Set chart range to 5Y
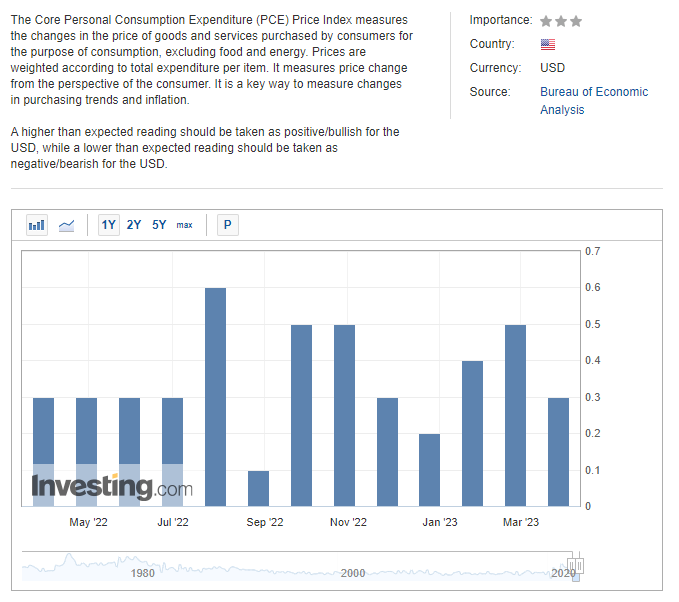 (159, 225)
